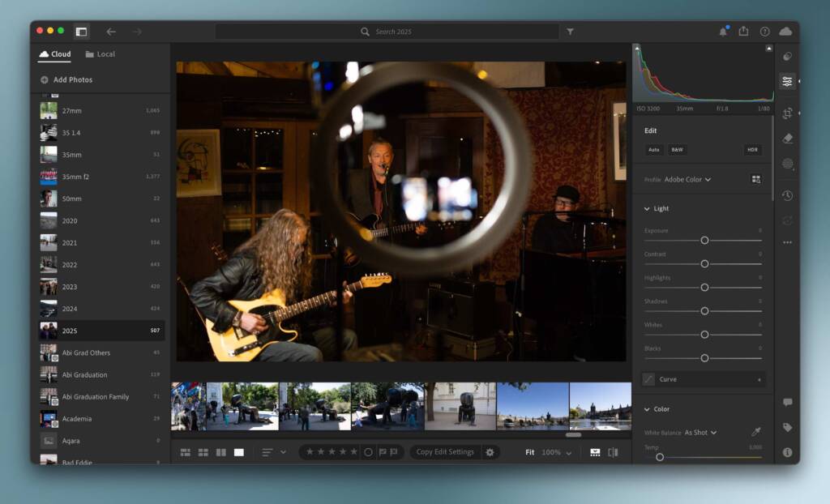Image resolution: width=830 pixels, height=504 pixels.
Task: Click Copy Edit Settings
Action: point(445,452)
